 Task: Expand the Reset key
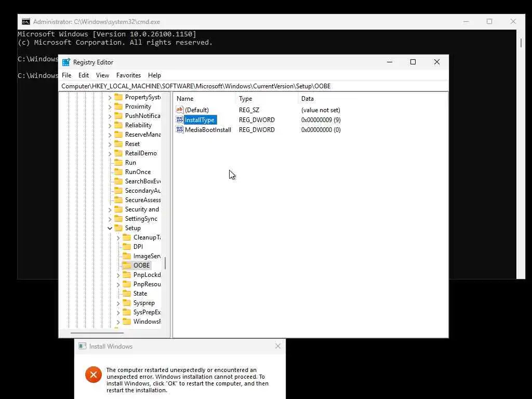(110, 144)
